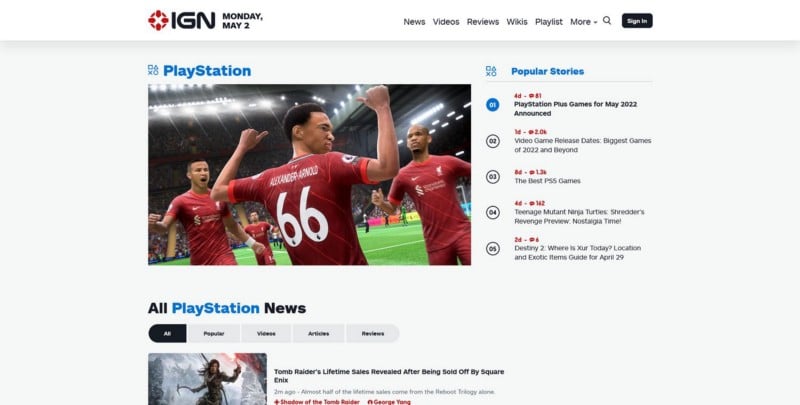
Task: Open Tomb Raider's Lifetime Sales Revealed headline
Action: 389,376
